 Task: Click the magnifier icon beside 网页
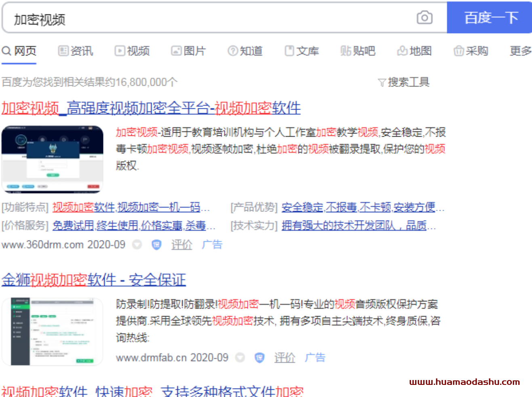(x=6, y=51)
